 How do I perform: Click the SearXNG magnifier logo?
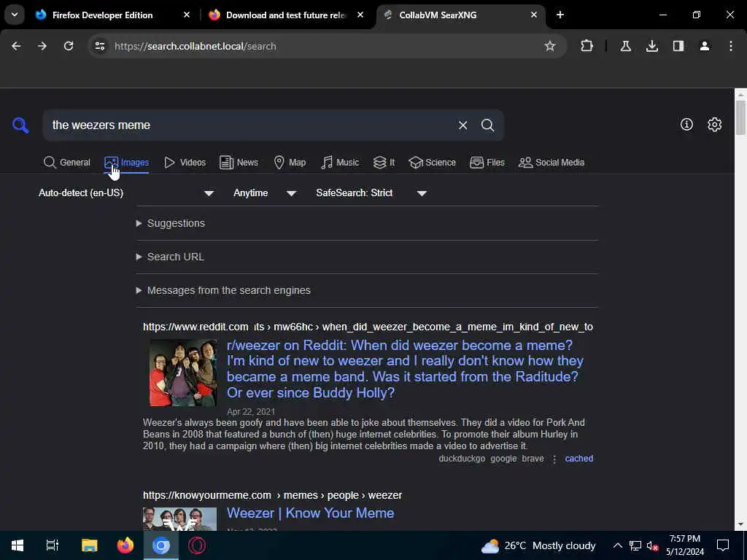click(20, 125)
